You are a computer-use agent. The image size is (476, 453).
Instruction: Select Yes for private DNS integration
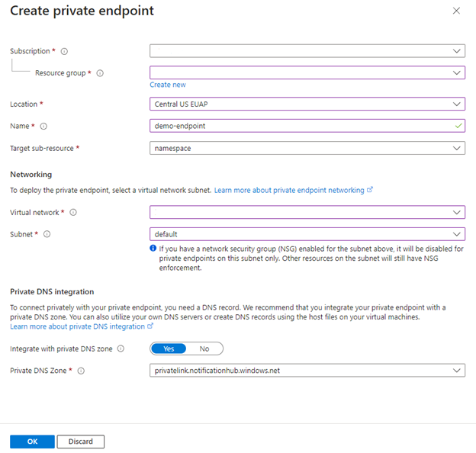(169, 349)
